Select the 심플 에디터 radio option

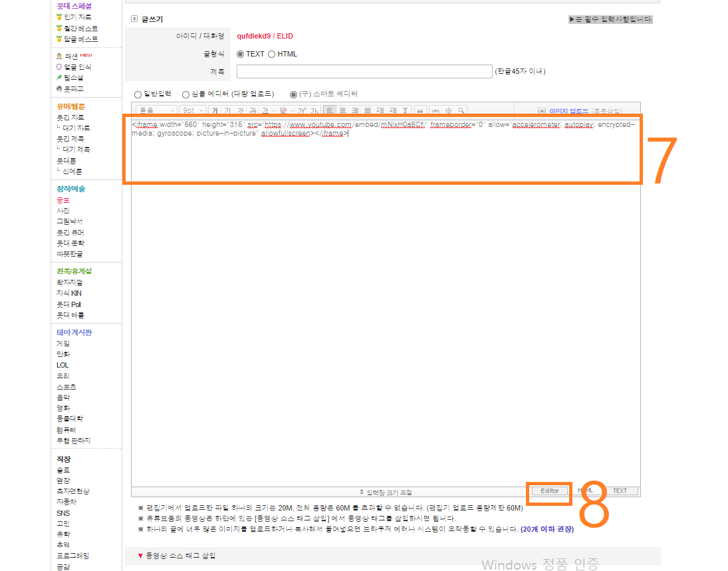[x=185, y=94]
